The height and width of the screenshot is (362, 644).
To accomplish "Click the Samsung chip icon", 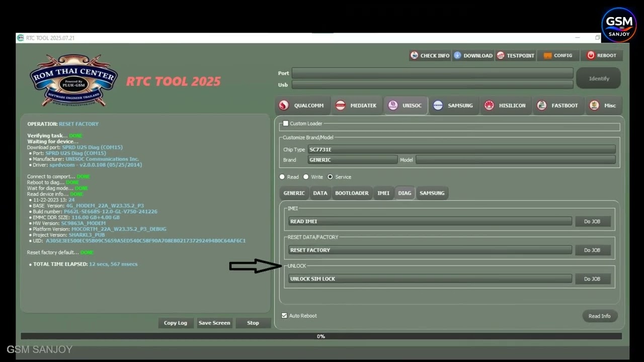I will tap(438, 106).
